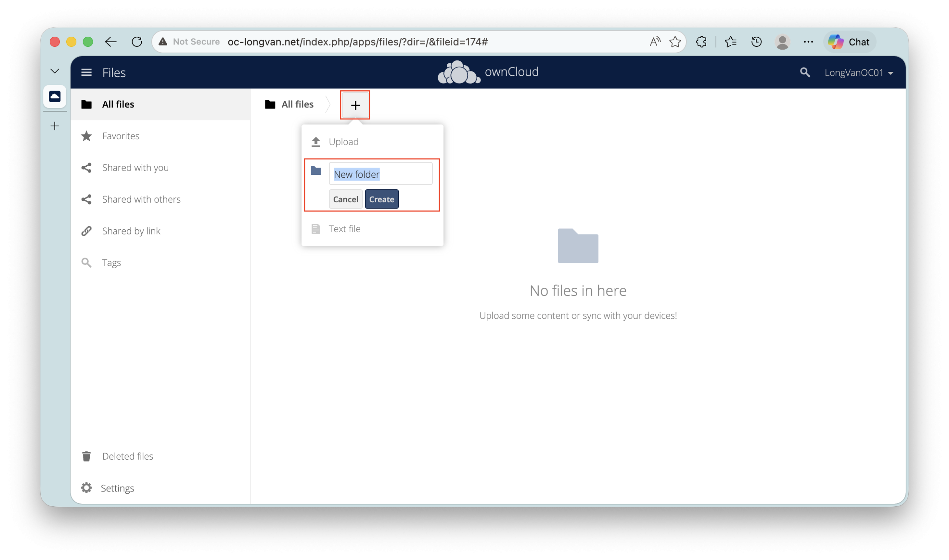Viewport: 949px width, 560px height.
Task: Reload the page with refresh icon
Action: [x=137, y=42]
